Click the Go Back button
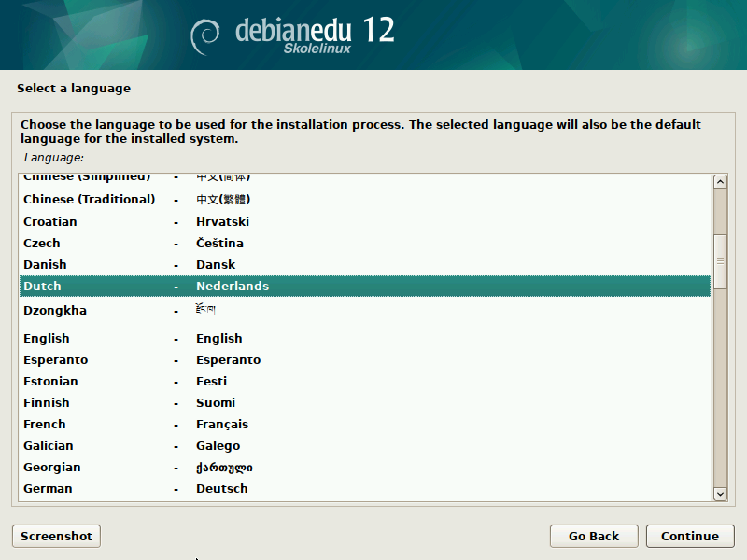This screenshot has height=560, width=747. (x=594, y=536)
